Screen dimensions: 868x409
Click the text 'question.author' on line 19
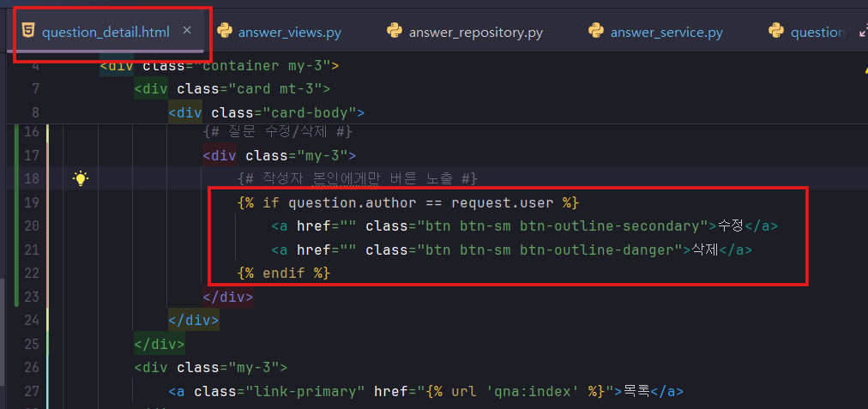click(x=352, y=202)
